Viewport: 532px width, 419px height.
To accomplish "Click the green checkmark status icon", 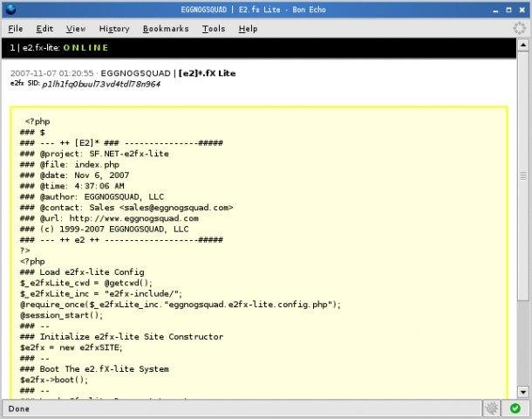I will click(515, 409).
